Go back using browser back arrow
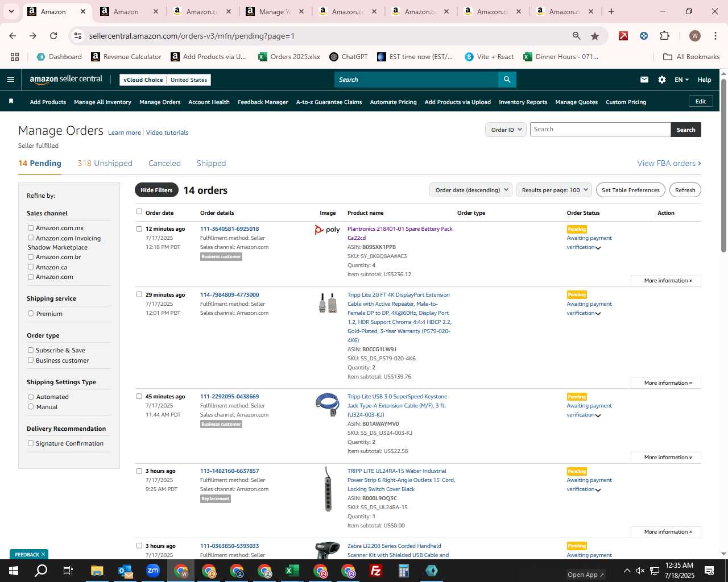 13,36
